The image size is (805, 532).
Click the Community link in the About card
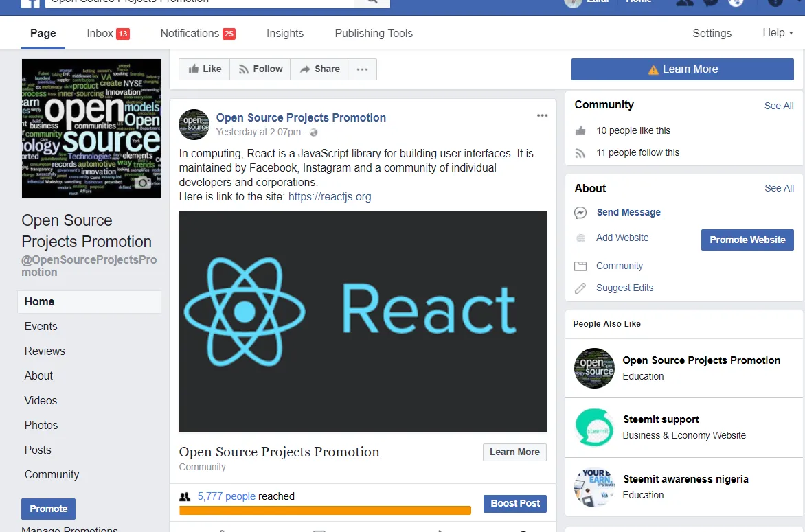pyautogui.click(x=619, y=266)
